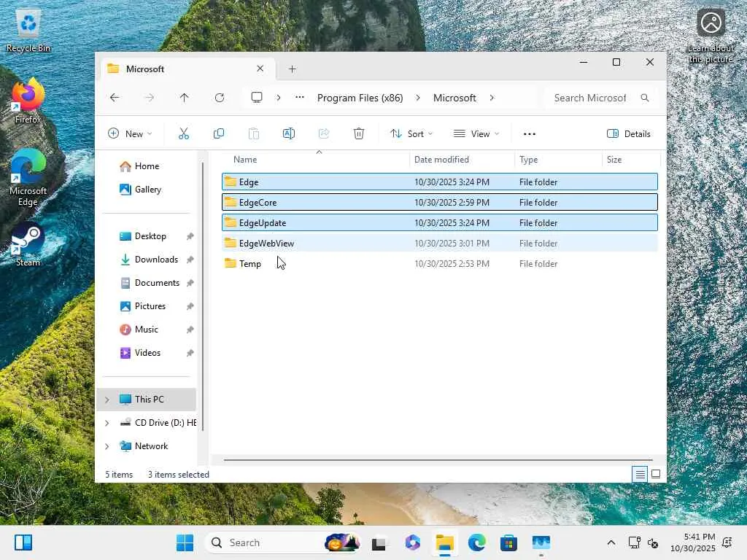Select Microsoft Edge desktop shortcut
Image resolution: width=747 pixels, height=560 pixels.
tap(28, 178)
